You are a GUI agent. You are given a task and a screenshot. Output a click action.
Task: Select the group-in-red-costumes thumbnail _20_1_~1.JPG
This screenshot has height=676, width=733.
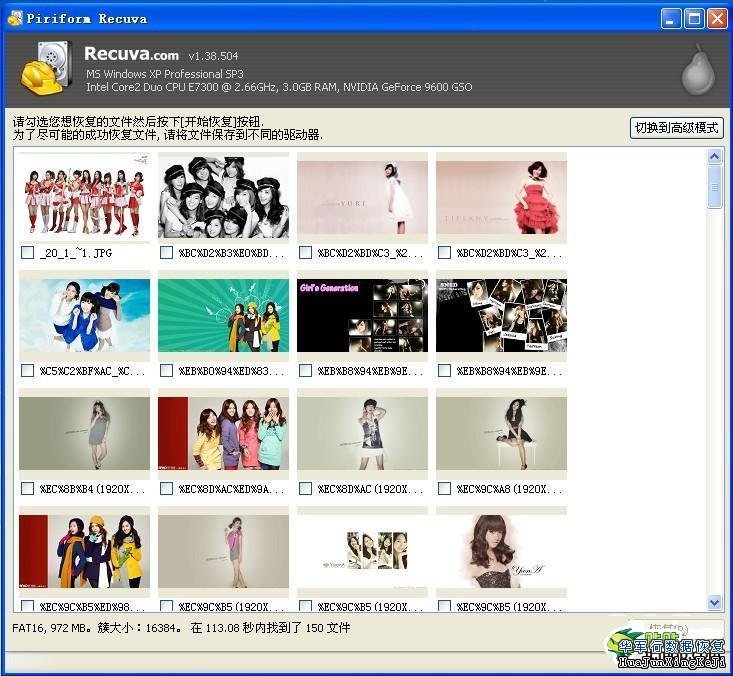pyautogui.click(x=85, y=196)
